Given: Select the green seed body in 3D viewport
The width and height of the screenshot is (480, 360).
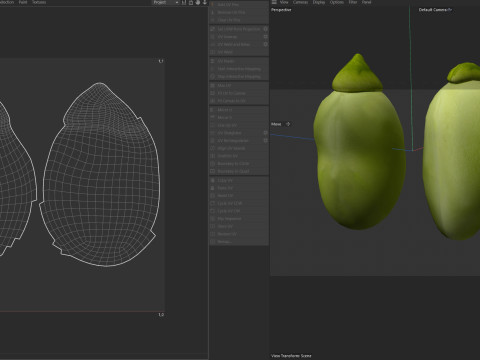Looking at the screenshot, I should pos(359,160).
